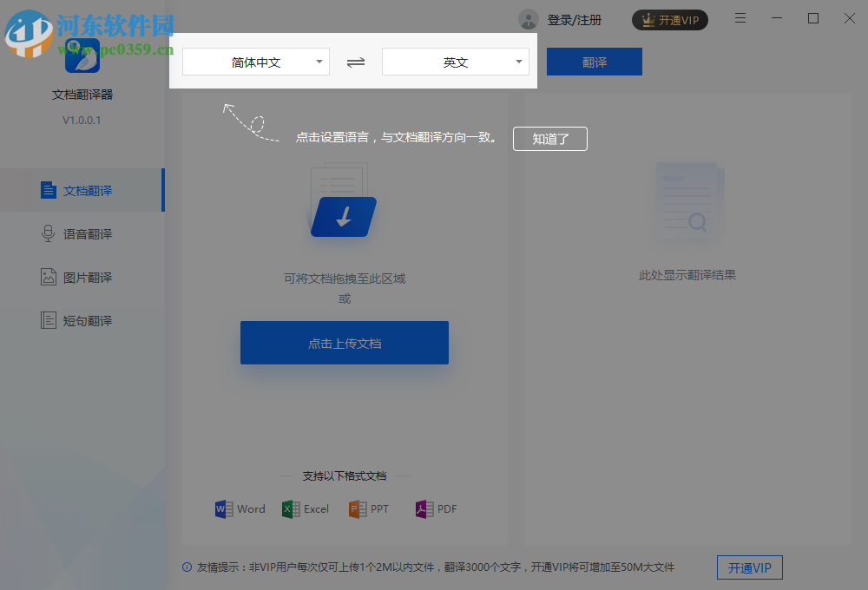Open 语音翻译 voice translation panel
868x590 pixels.
click(x=82, y=233)
